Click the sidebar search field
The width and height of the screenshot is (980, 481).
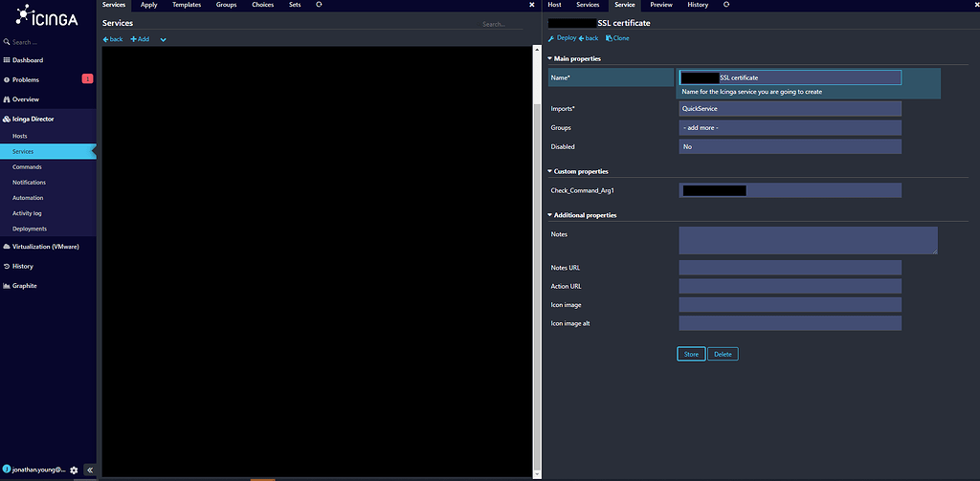[48, 42]
